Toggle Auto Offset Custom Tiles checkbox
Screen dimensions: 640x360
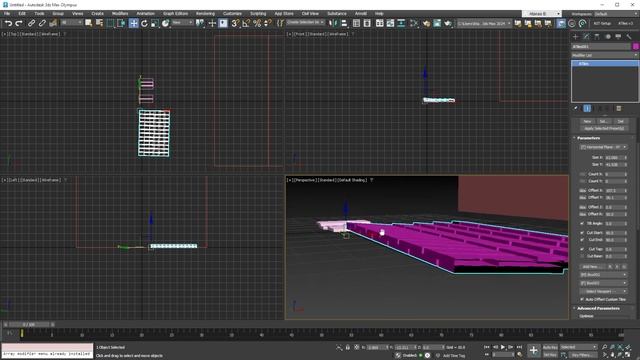582,299
